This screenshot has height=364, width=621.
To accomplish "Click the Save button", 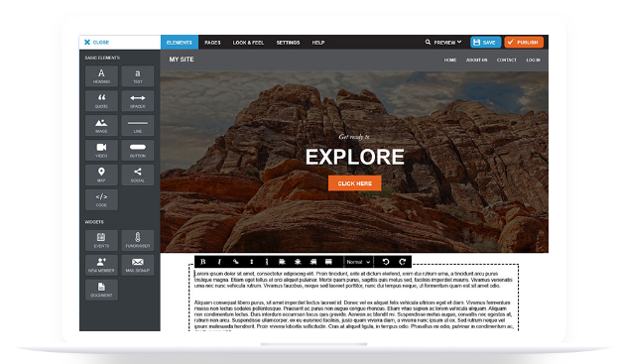I will point(485,42).
